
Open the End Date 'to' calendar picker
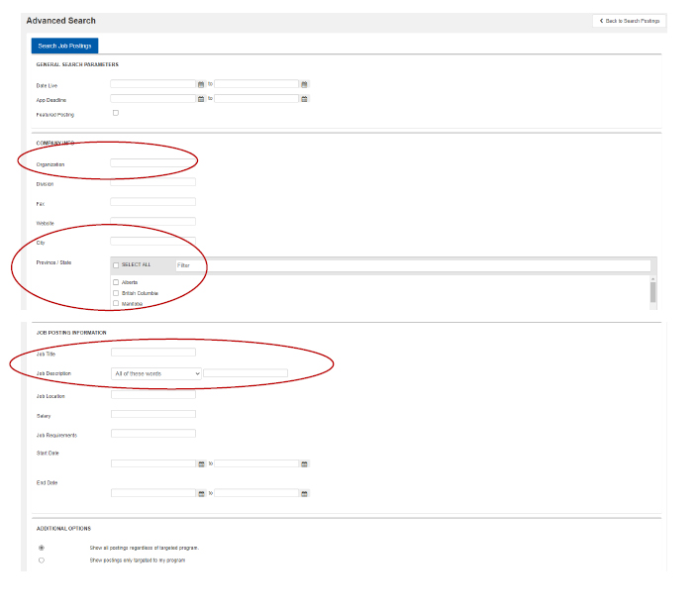pyautogui.click(x=304, y=493)
